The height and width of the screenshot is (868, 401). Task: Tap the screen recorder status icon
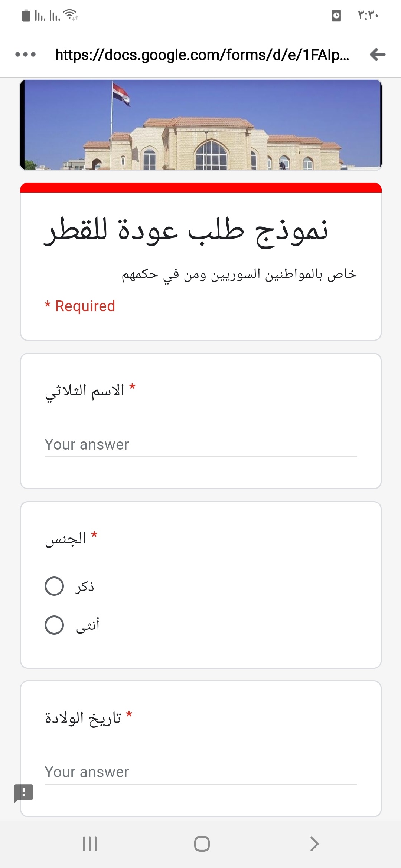[336, 16]
